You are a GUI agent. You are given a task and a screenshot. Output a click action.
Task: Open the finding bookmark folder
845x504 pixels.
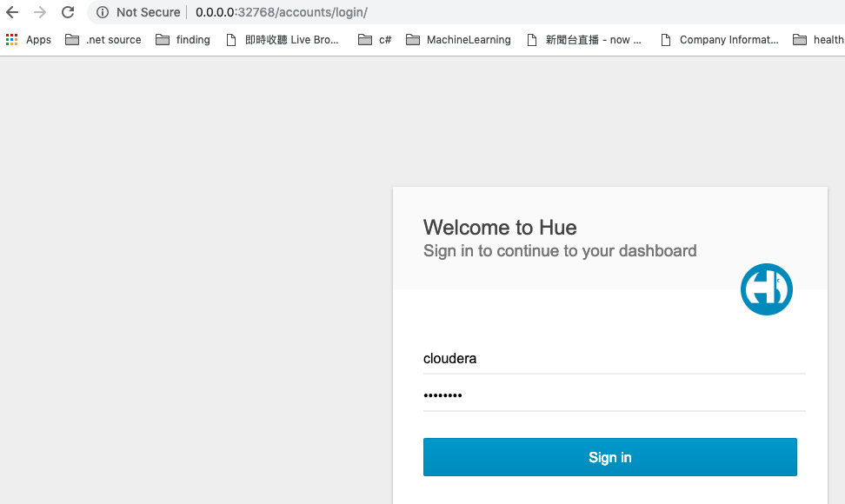coord(183,40)
